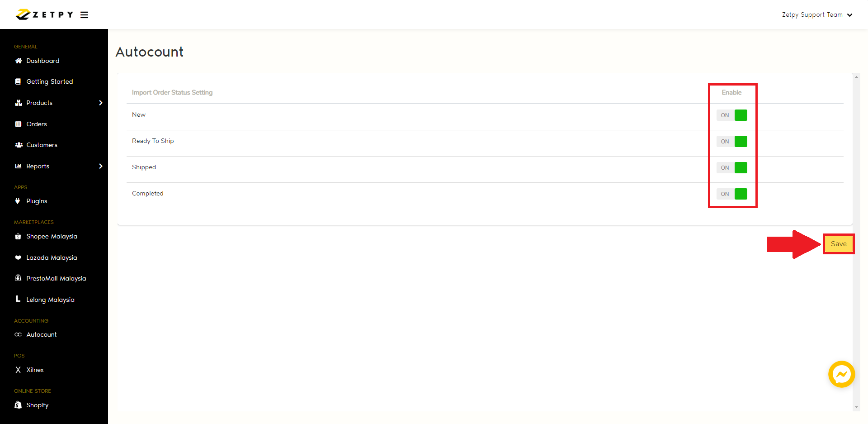Click the Customers people icon

pos(19,145)
